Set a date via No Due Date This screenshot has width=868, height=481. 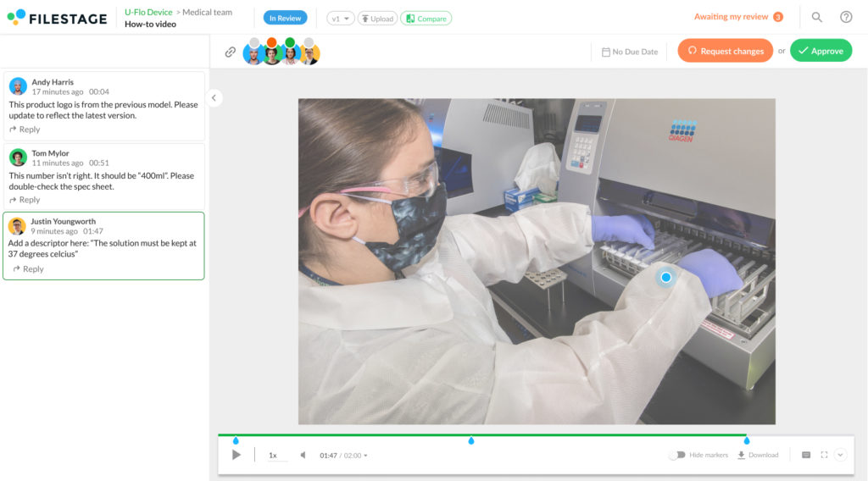630,52
